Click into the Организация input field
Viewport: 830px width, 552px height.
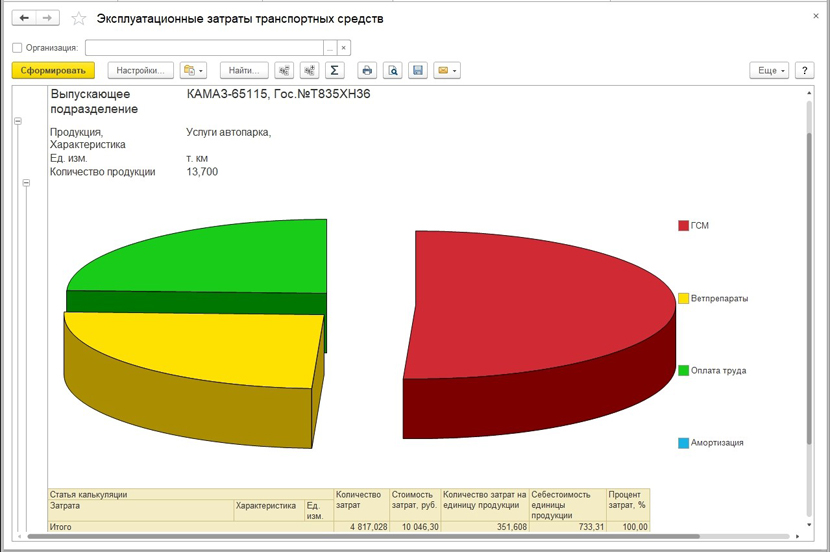click(x=204, y=47)
